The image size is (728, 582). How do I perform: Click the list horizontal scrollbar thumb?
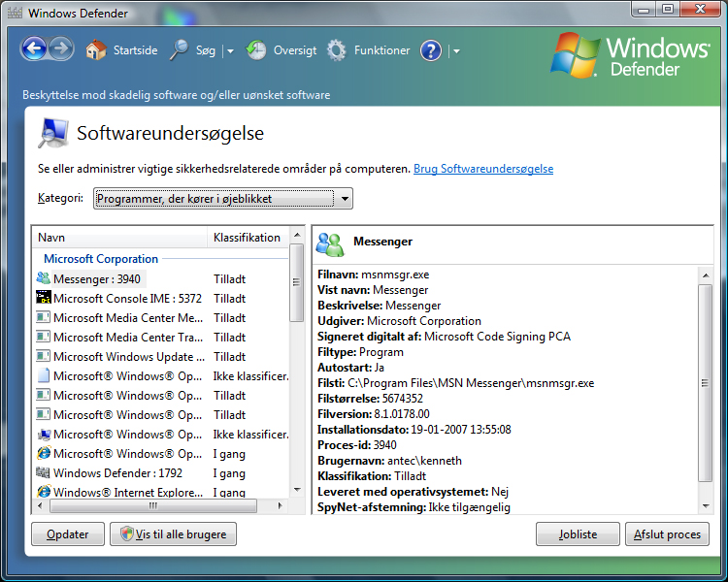tap(153, 505)
